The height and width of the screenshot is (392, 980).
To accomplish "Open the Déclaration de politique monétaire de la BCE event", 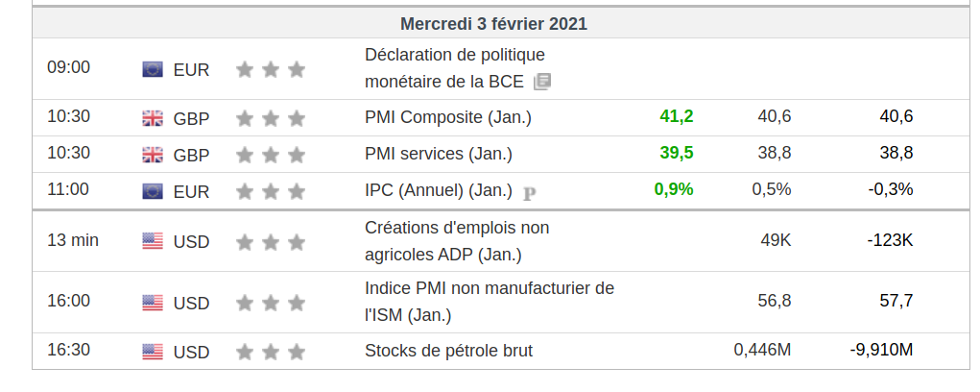I will click(454, 55).
